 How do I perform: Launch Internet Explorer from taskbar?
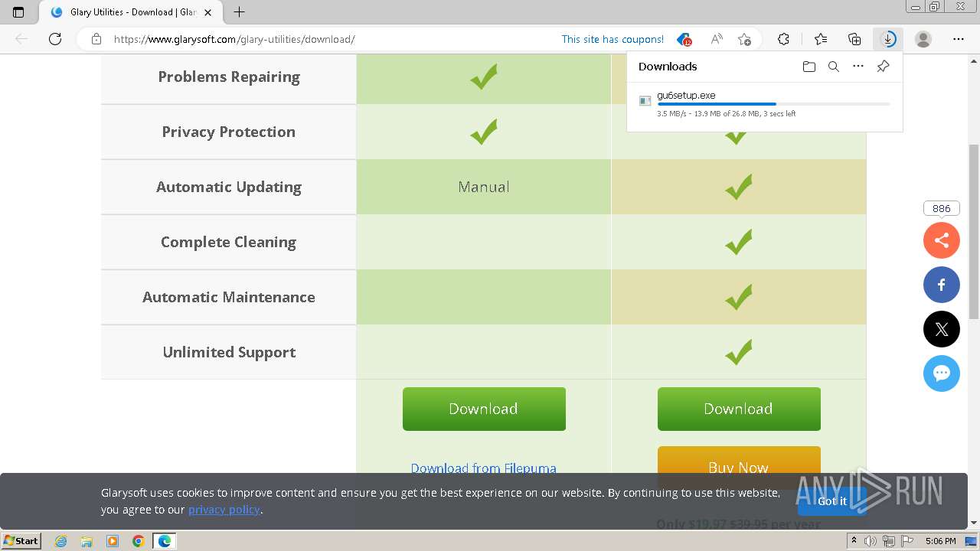pos(60,541)
